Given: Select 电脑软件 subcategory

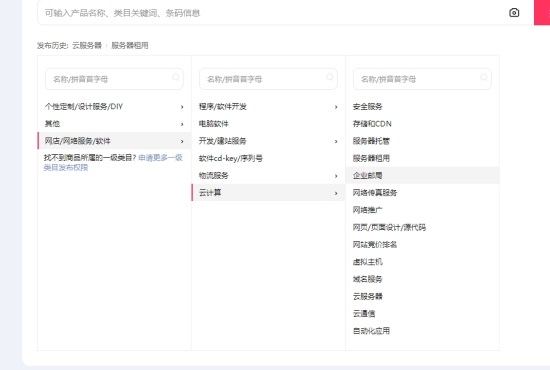Looking at the screenshot, I should coord(214,124).
